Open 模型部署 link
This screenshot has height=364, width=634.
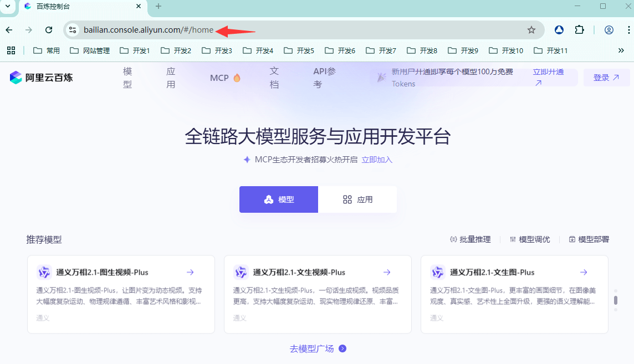pos(589,239)
